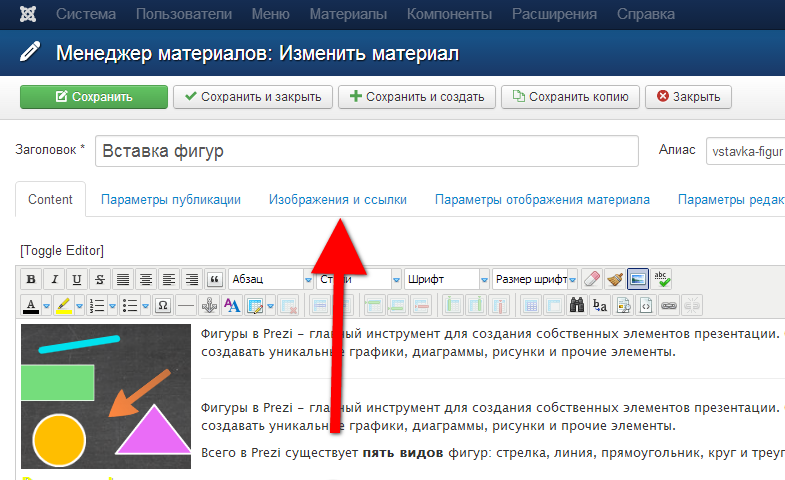Open the Размер шрифта font size dropdown

tap(535, 279)
